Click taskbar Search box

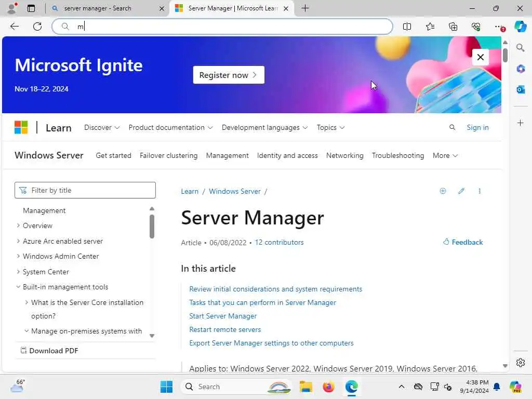[236, 387]
